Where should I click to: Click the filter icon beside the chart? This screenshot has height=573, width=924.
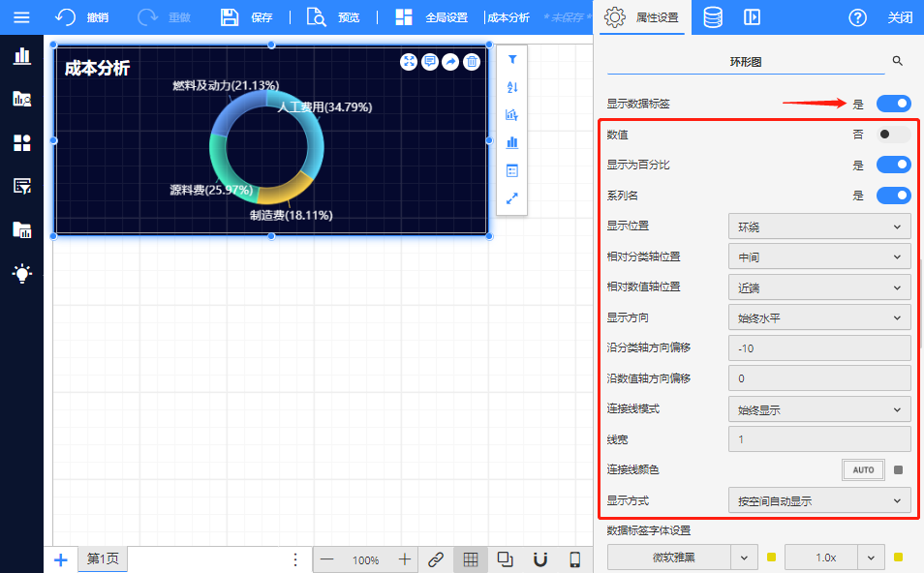pos(512,60)
